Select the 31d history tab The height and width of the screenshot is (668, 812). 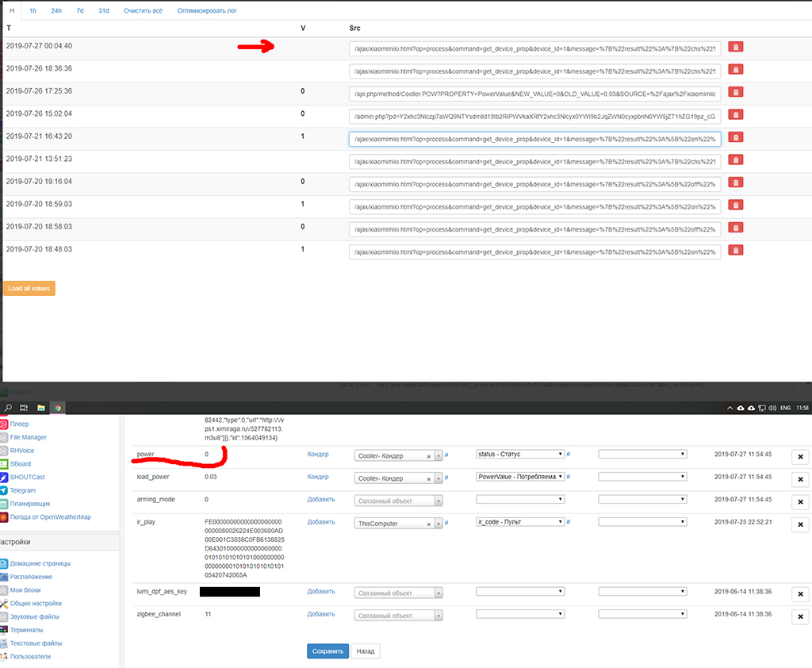pyautogui.click(x=104, y=11)
